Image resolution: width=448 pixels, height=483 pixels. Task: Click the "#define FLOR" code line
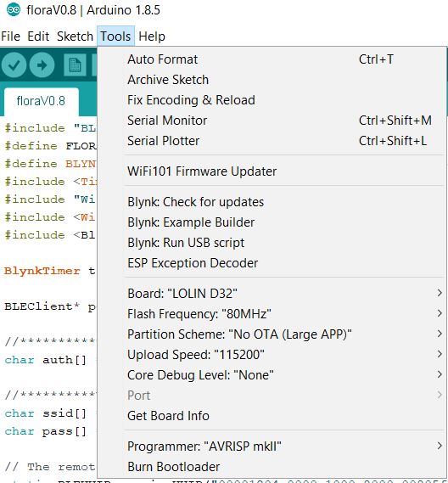50,146
